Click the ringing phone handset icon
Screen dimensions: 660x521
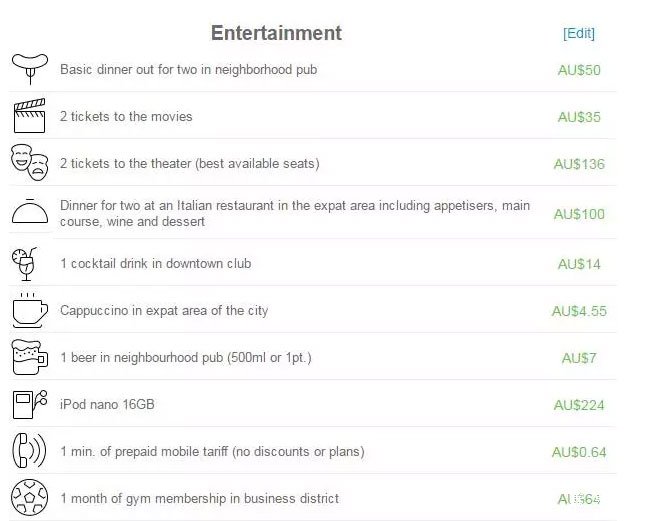pos(29,451)
